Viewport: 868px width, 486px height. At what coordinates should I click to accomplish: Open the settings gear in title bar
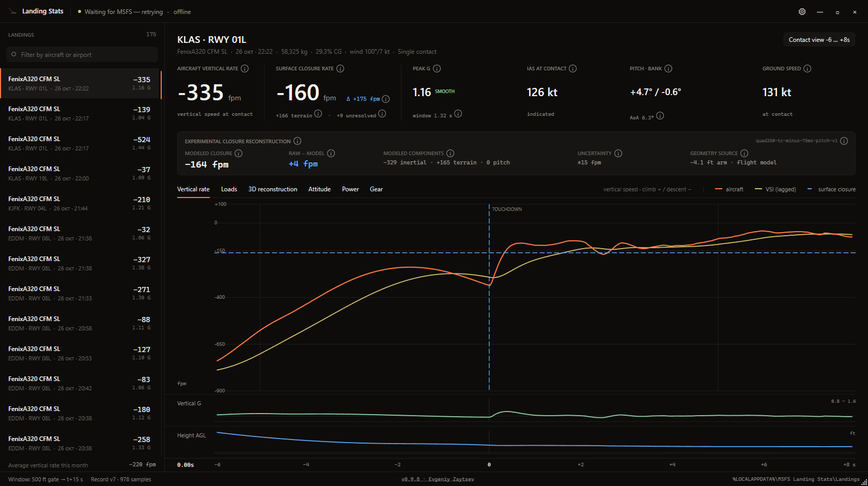tap(802, 11)
